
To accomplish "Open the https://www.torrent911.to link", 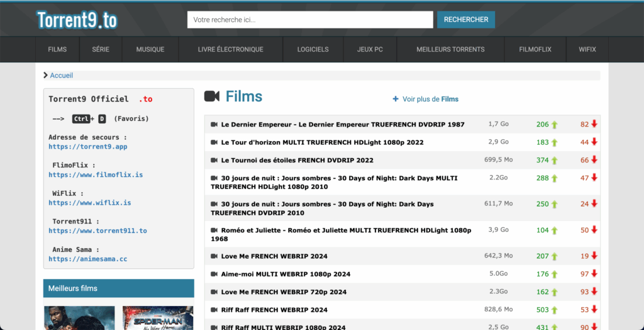I will tap(97, 231).
